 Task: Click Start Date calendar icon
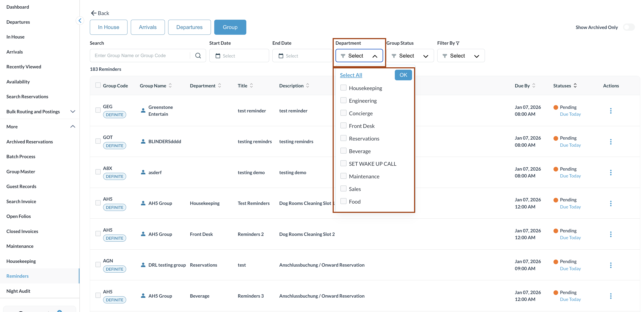[x=218, y=56]
